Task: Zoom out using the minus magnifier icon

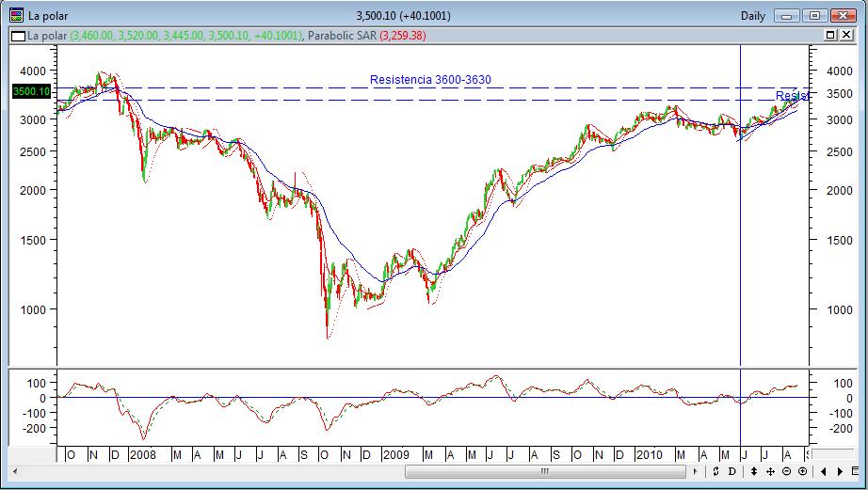Action: [x=787, y=471]
